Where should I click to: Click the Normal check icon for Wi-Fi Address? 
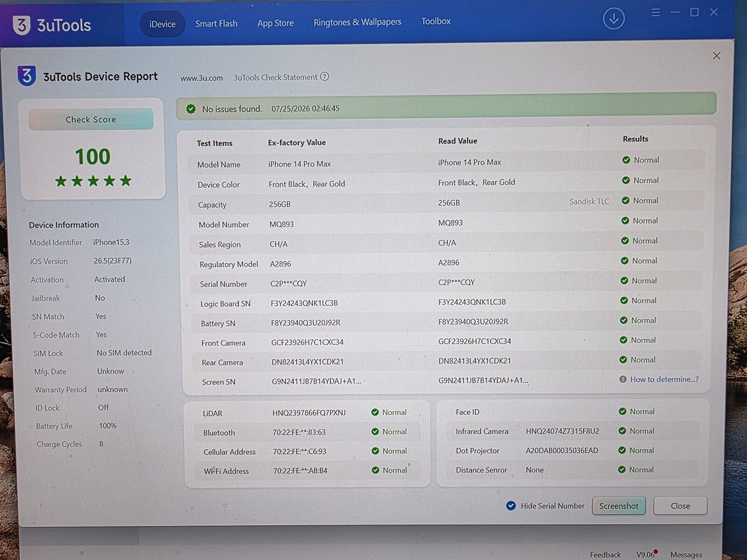(x=375, y=470)
